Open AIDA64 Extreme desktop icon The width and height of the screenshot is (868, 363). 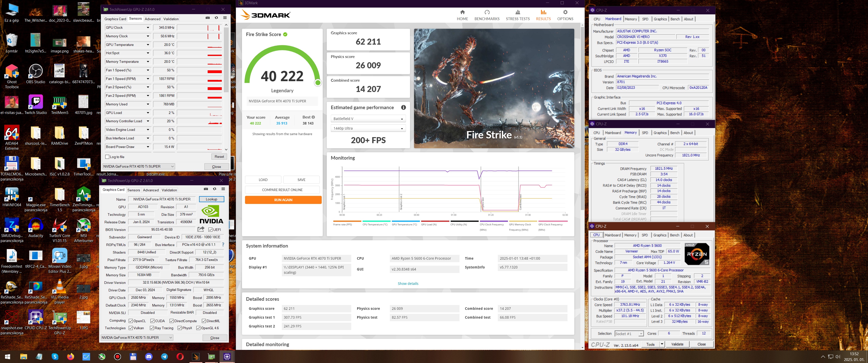12,138
